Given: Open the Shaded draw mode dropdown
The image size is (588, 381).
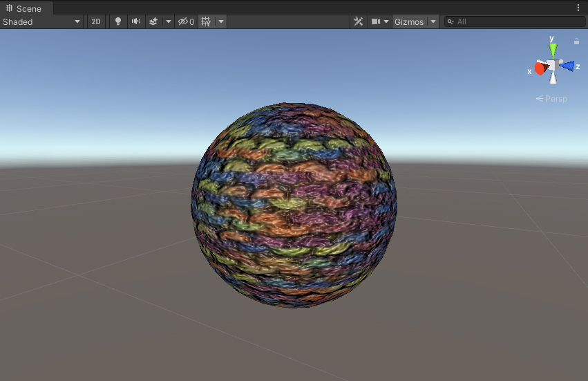Looking at the screenshot, I should point(41,21).
